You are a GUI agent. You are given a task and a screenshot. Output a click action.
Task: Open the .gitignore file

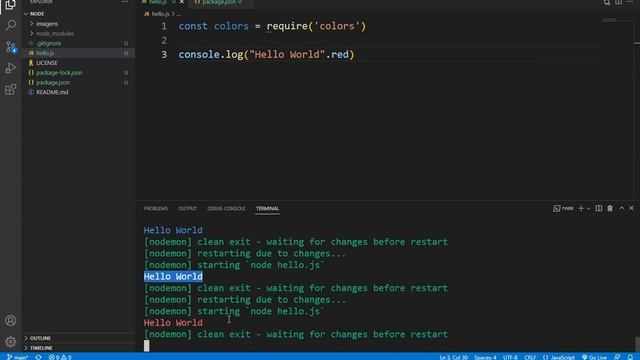coord(49,43)
